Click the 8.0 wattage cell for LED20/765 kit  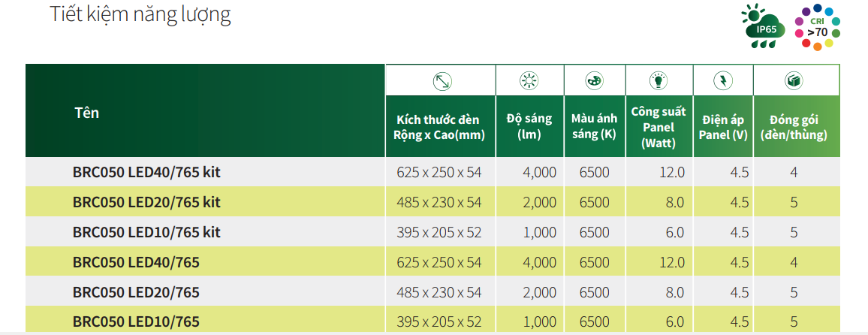tap(675, 202)
